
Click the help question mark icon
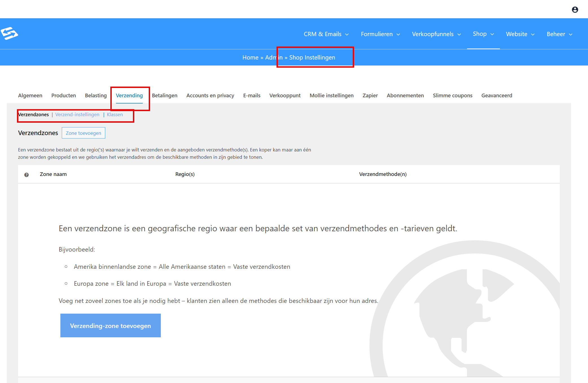[x=27, y=175]
